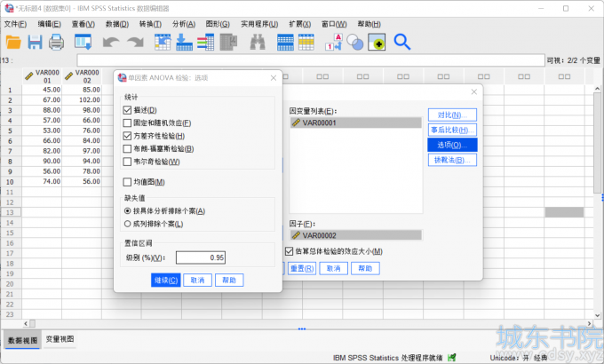Screen dimensions: 604x364
Task: Click the Undo arrow icon
Action: (x=111, y=42)
